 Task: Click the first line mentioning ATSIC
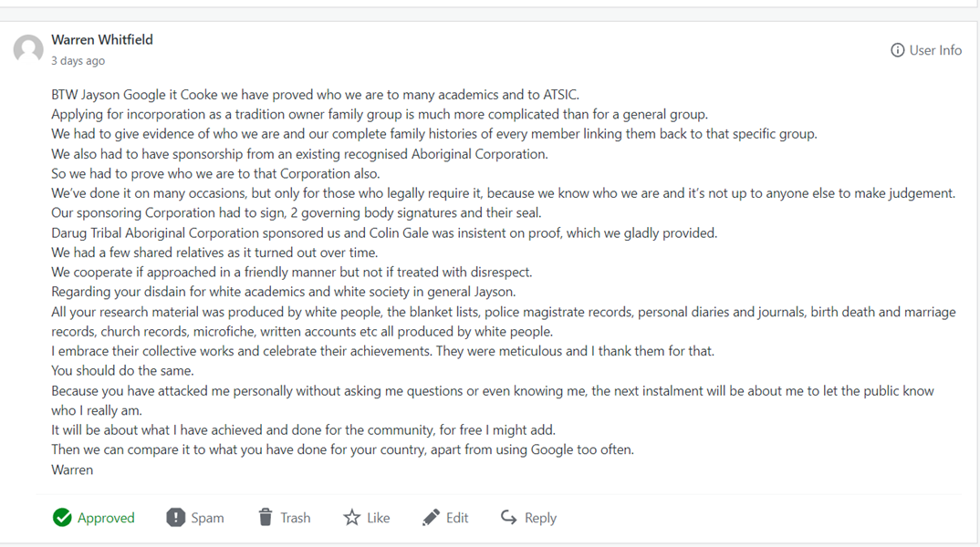pos(315,95)
